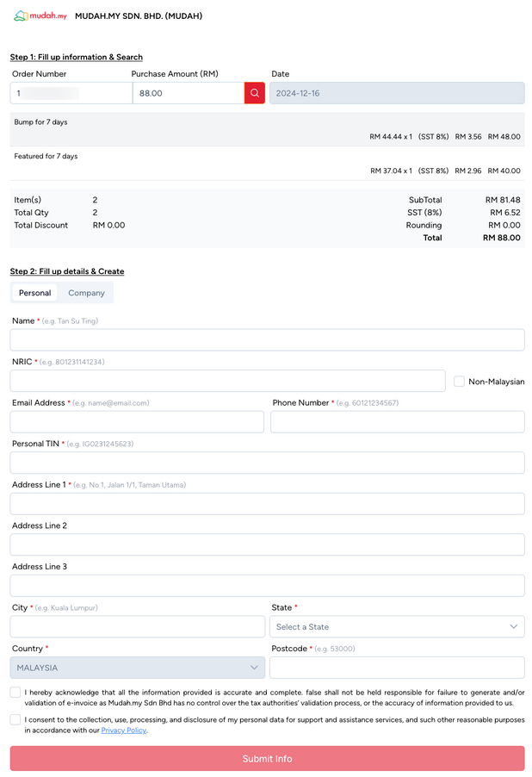Click the Email Address field
This screenshot has height=777, width=532.
coord(137,422)
